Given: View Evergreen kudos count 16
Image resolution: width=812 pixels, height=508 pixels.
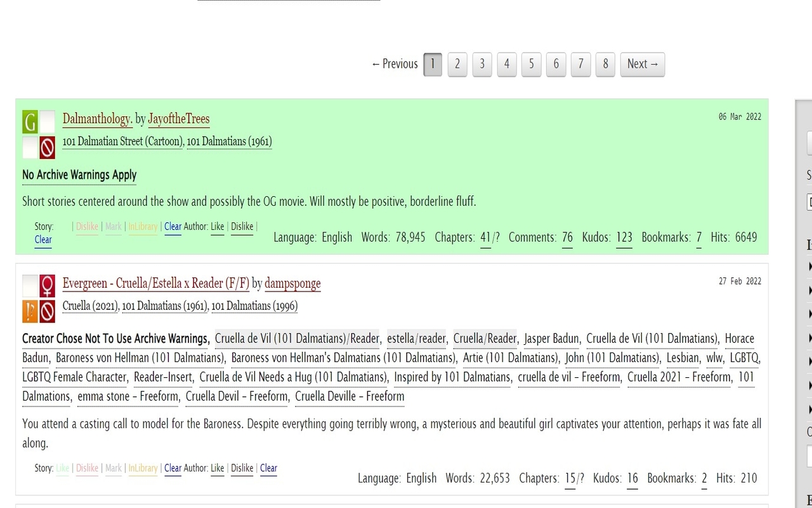Looking at the screenshot, I should point(632,478).
